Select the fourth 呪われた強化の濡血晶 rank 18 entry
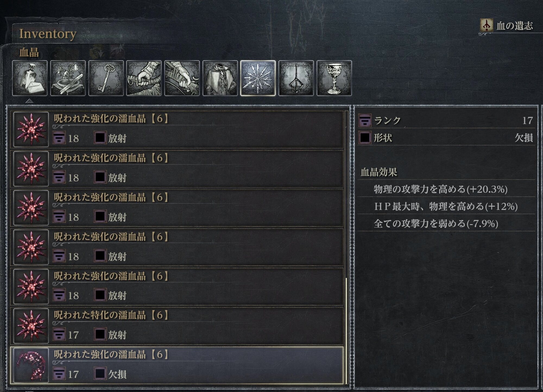This screenshot has height=392, width=543. (177, 247)
